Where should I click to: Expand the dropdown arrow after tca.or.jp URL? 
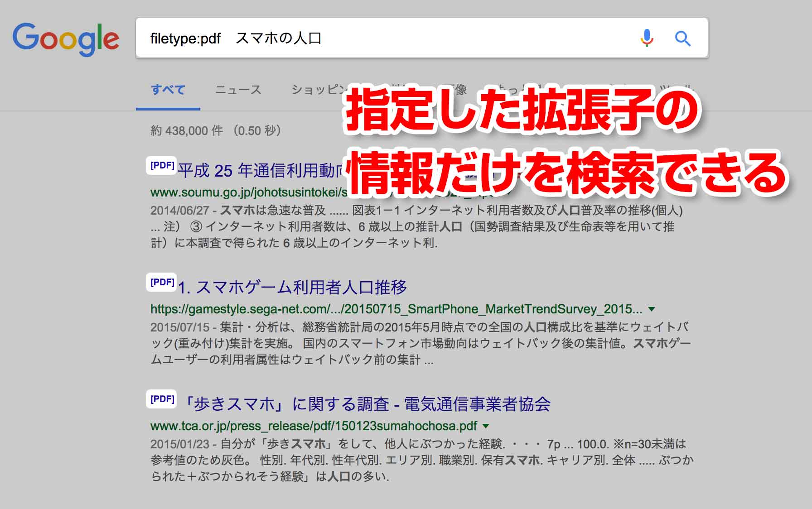(x=486, y=426)
